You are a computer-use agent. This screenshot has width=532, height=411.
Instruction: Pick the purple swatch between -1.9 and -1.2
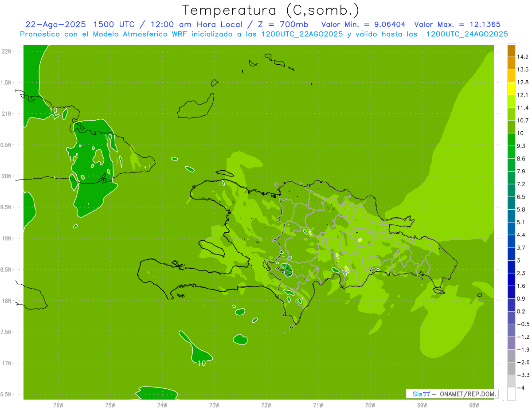pyautogui.click(x=511, y=343)
